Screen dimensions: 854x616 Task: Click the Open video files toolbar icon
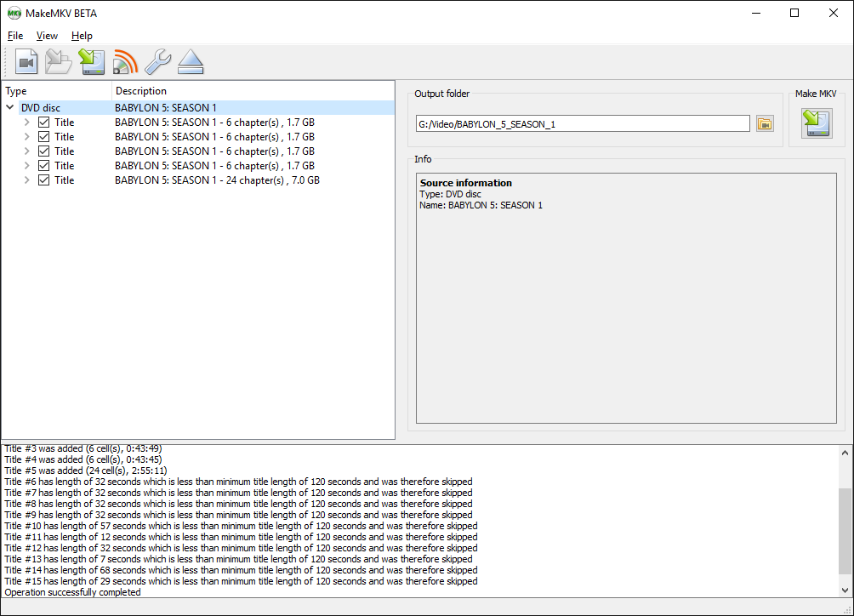(26, 62)
